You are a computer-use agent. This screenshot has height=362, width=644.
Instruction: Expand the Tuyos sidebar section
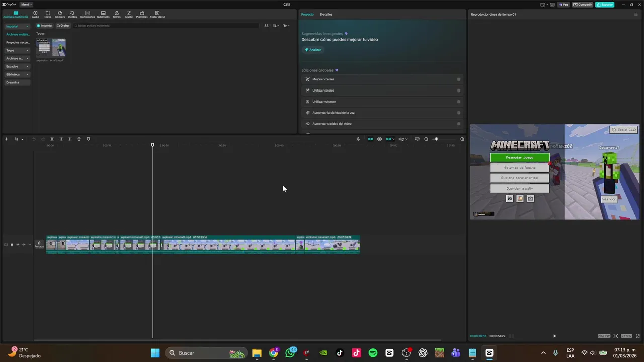pos(17,50)
